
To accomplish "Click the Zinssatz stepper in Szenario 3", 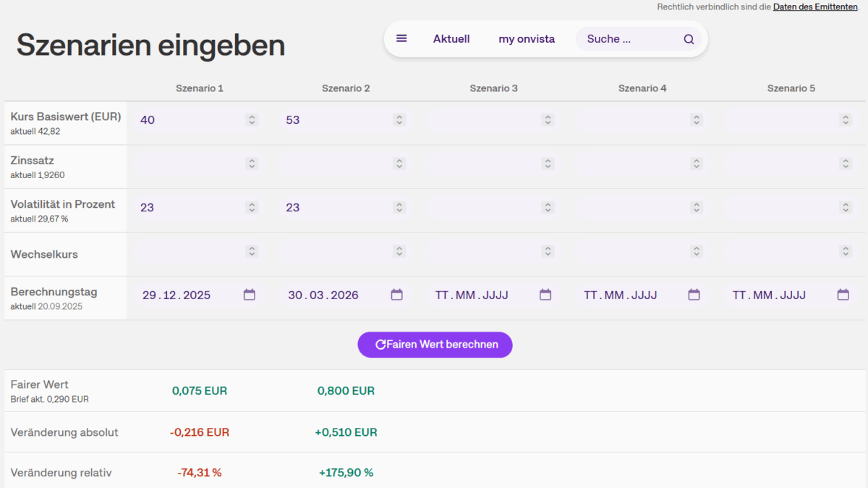I will tap(548, 163).
